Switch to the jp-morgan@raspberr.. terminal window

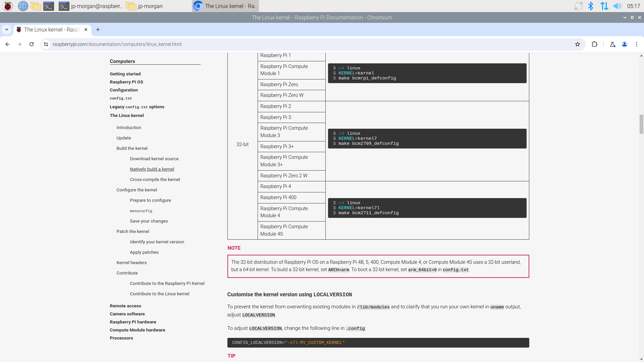tap(91, 6)
